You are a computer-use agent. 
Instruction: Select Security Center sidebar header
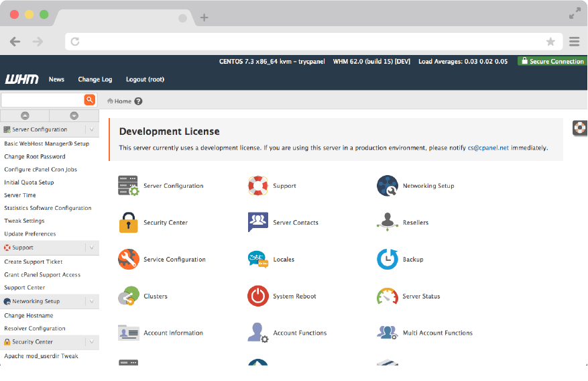(50, 341)
